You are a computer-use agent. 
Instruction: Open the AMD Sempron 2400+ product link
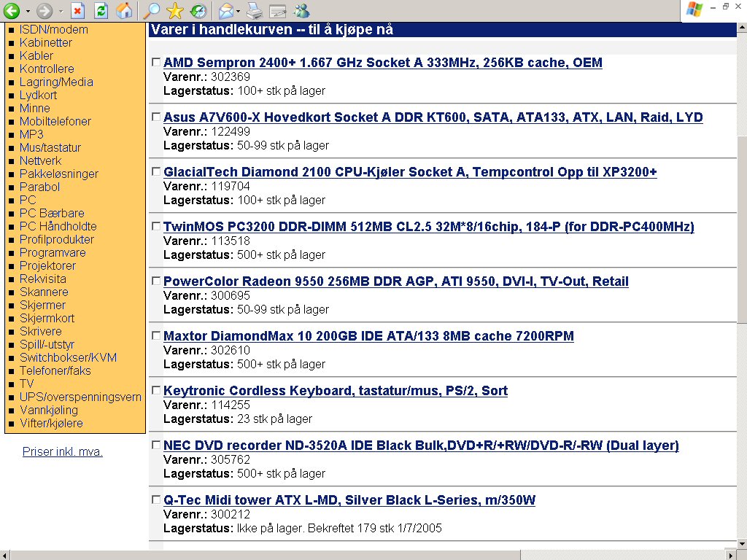[x=382, y=63]
